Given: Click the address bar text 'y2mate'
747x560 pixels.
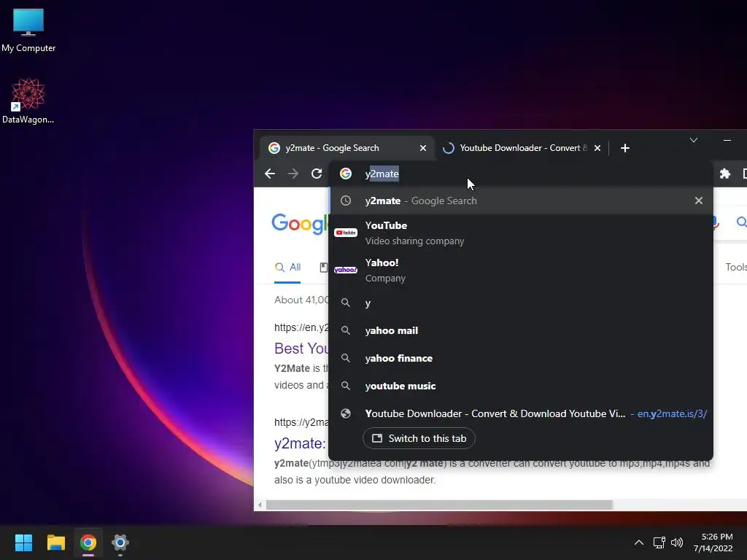Looking at the screenshot, I should pos(382,174).
